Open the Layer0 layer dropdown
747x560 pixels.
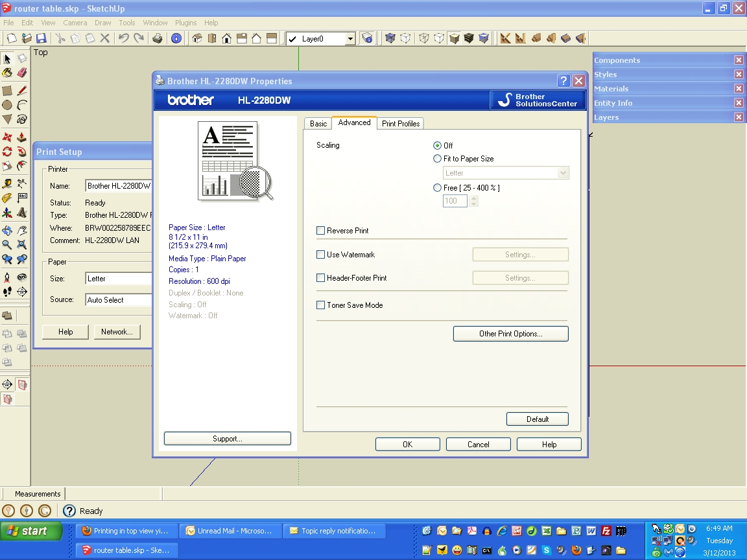coord(350,39)
